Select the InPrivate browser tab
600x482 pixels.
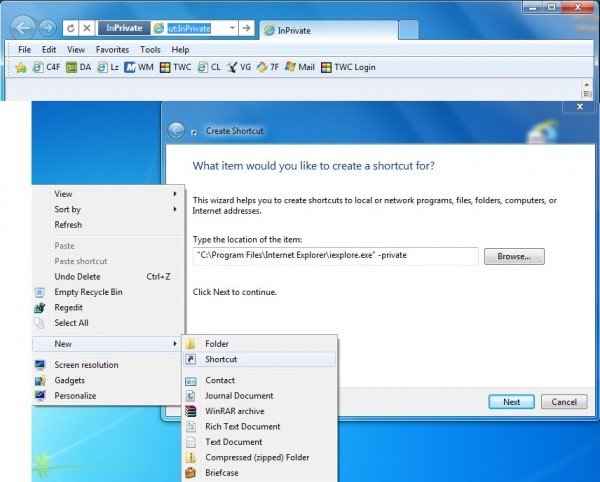[x=328, y=30]
